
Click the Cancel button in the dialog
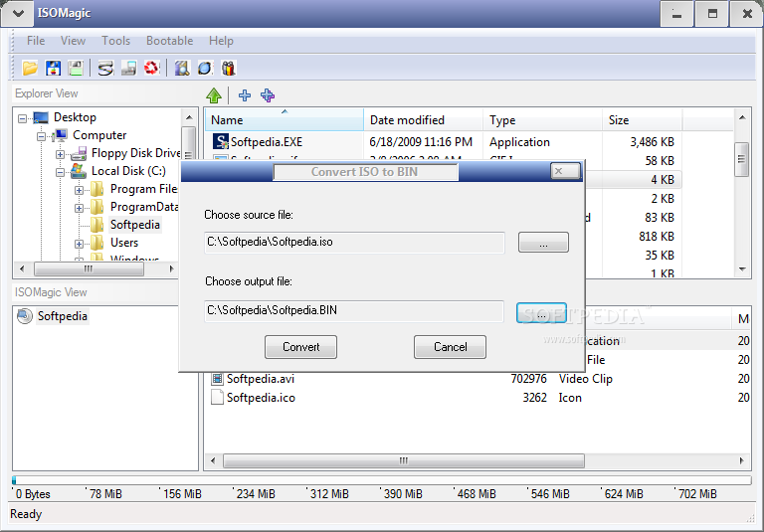(450, 347)
